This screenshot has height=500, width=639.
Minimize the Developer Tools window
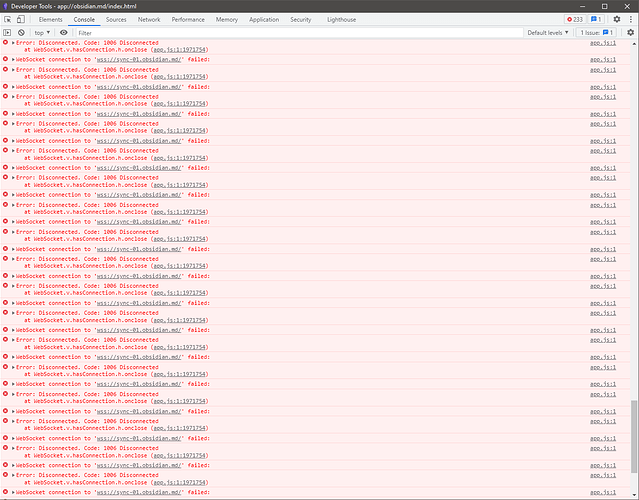582,6
